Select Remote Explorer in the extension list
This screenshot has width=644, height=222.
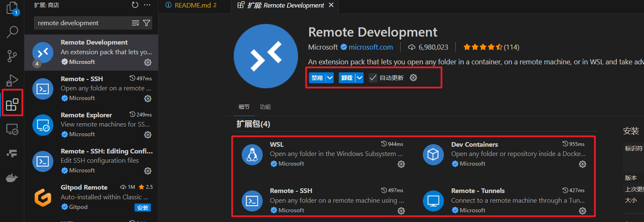click(91, 124)
